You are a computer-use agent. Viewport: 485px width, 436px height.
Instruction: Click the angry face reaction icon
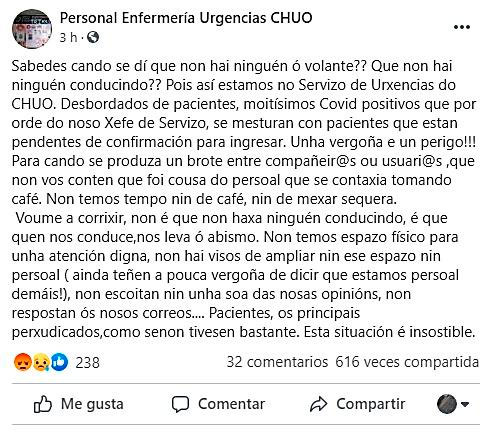[22, 362]
